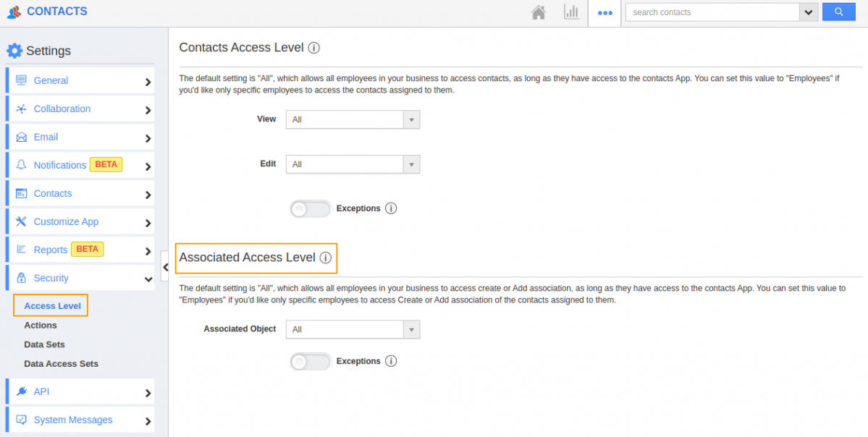The height and width of the screenshot is (437, 868).
Task: Click the three-dots more options icon
Action: [604, 13]
